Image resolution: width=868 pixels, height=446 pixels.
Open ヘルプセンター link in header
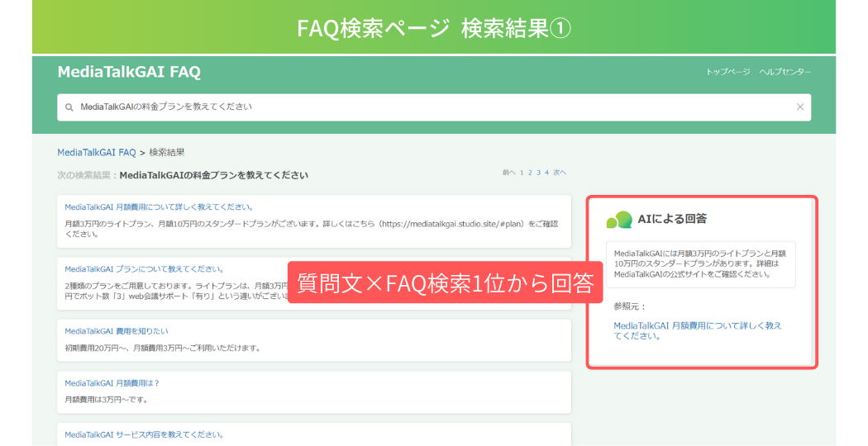(785, 72)
